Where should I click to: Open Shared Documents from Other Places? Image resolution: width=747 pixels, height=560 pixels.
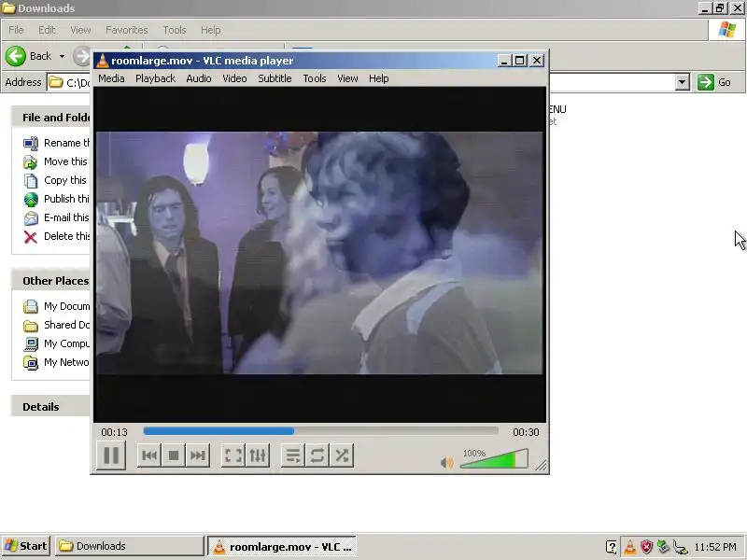[66, 325]
